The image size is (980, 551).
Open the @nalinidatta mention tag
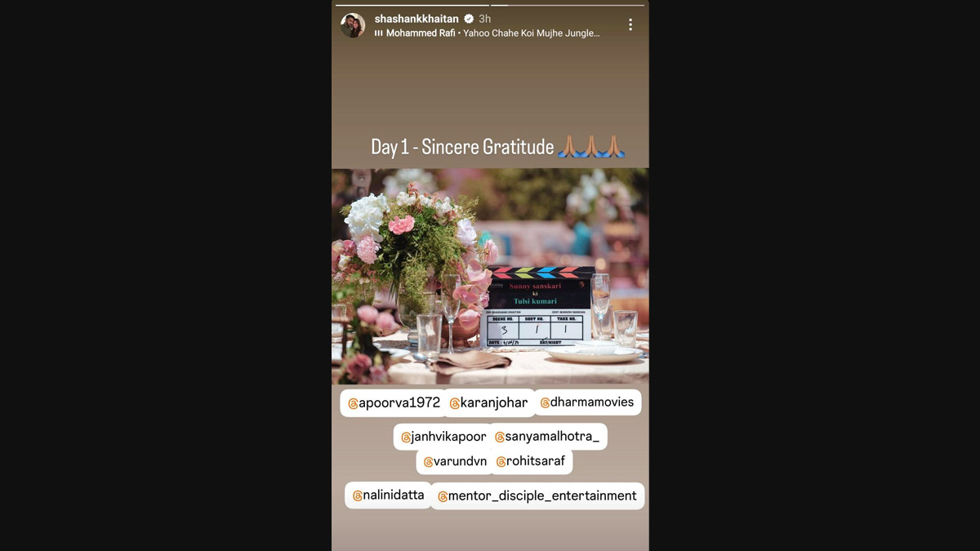388,495
